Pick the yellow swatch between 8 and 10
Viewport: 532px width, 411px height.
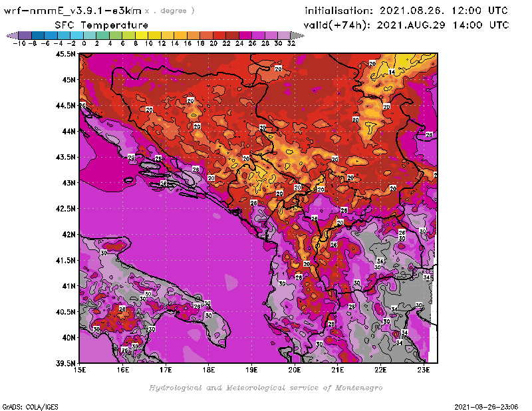142,35
